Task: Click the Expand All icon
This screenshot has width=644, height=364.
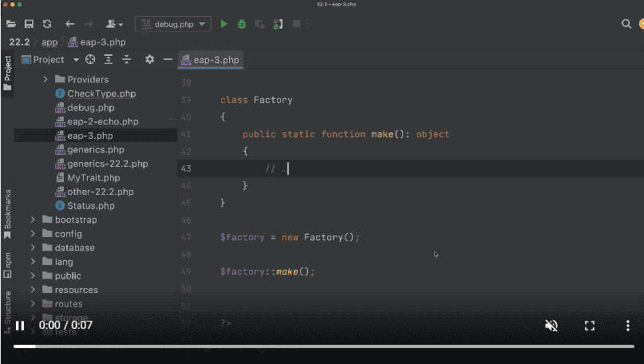Action: click(109, 60)
